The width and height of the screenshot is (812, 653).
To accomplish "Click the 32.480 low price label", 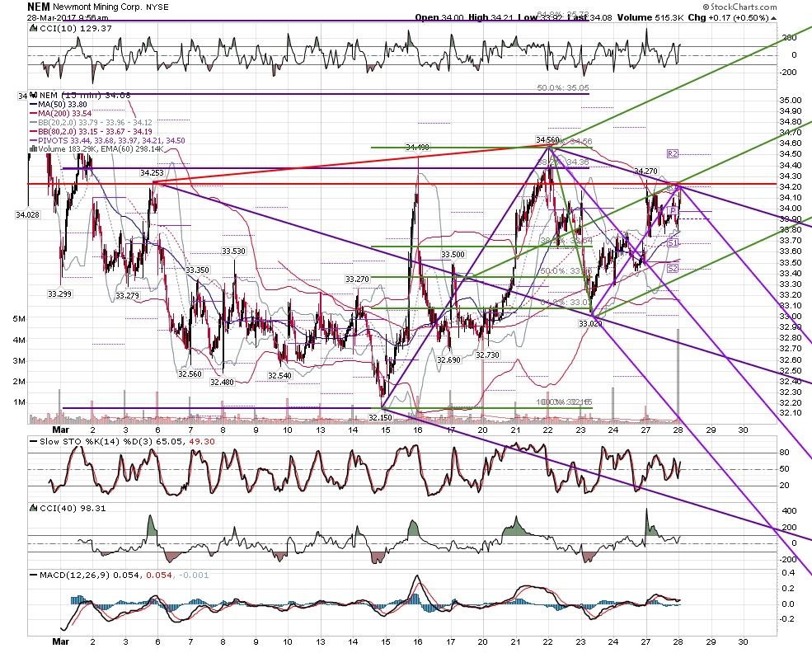I will point(222,383).
